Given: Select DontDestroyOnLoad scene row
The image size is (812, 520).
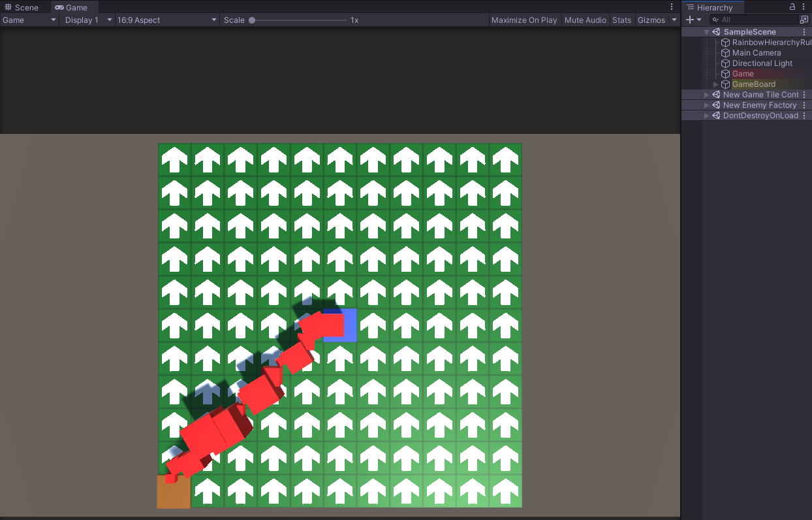Looking at the screenshot, I should [x=746, y=116].
